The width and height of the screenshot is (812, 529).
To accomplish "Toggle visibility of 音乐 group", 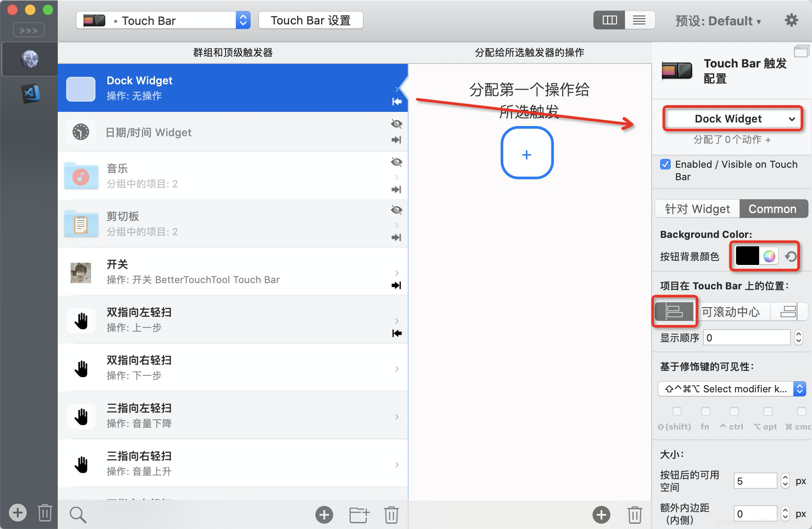I will 396,162.
